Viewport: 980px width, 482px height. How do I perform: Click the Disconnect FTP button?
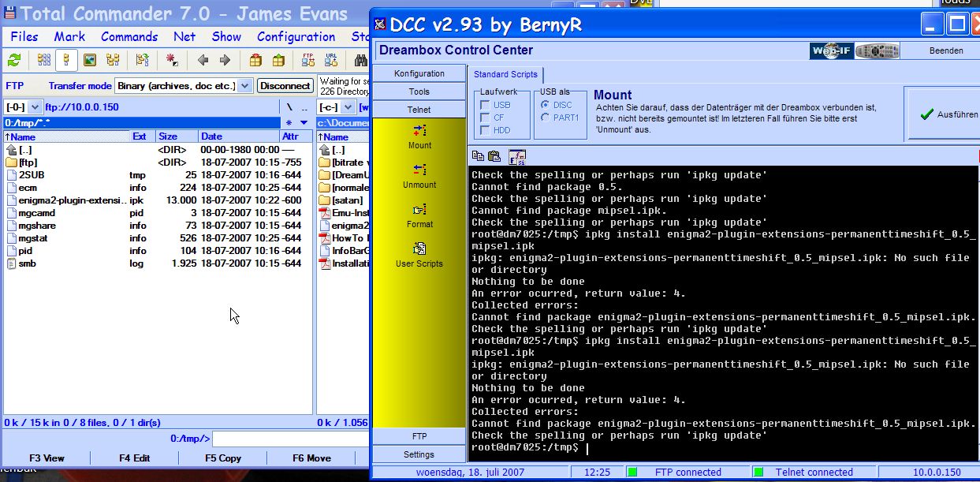(285, 85)
